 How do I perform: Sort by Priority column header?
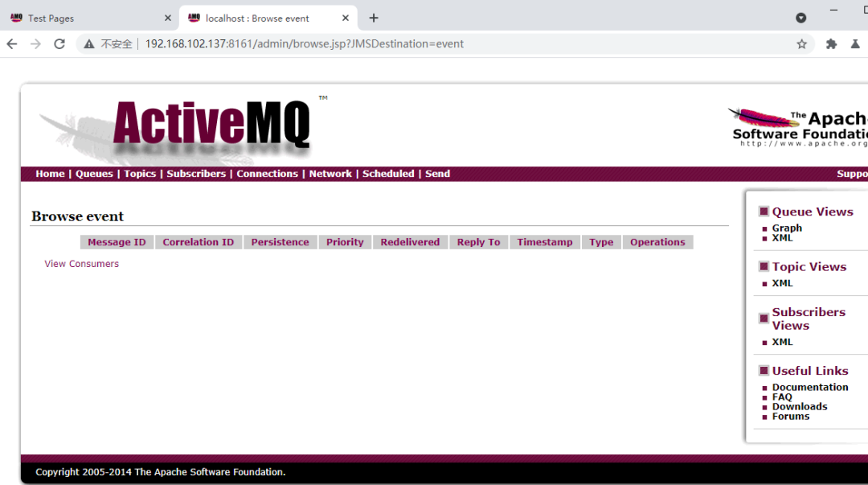click(345, 242)
